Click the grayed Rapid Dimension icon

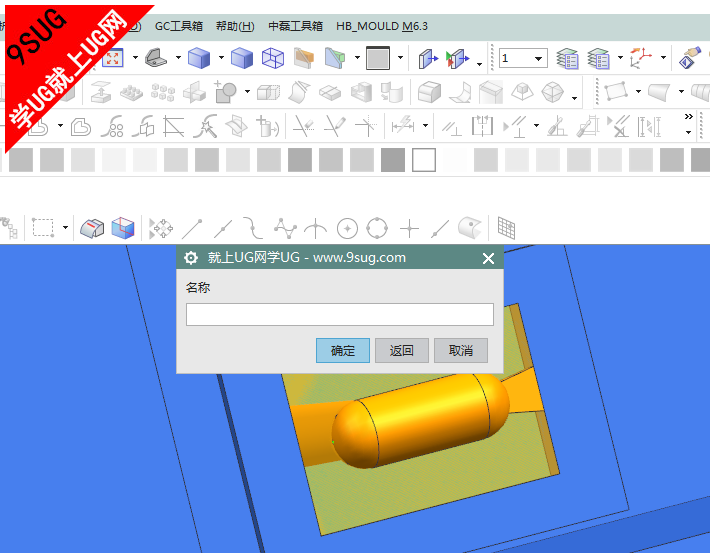click(x=403, y=125)
